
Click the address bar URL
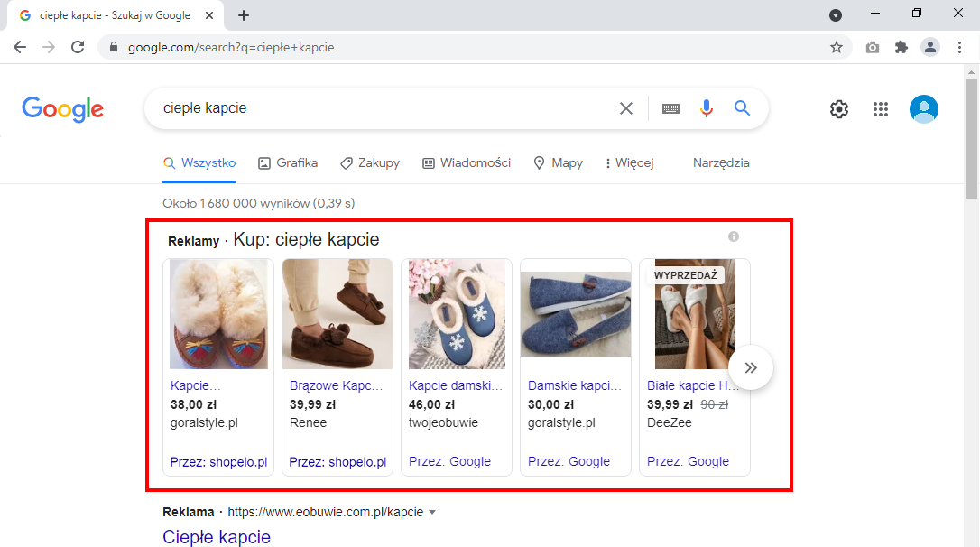click(x=231, y=48)
